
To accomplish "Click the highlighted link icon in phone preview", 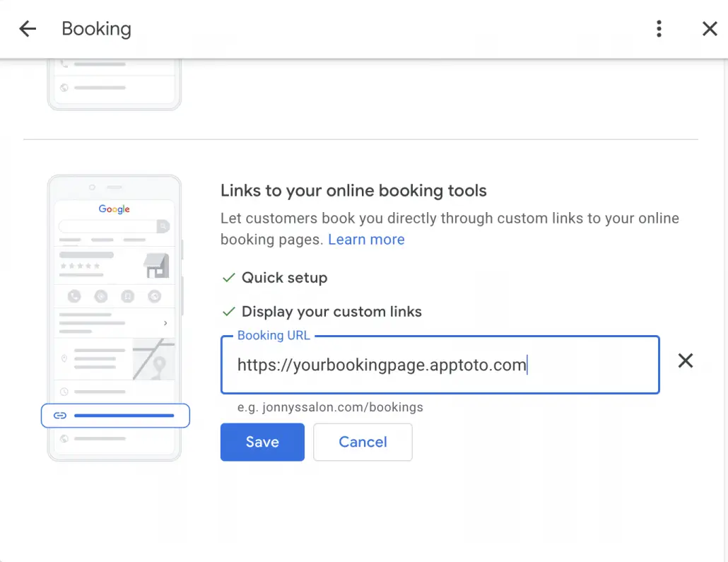I will [x=60, y=416].
